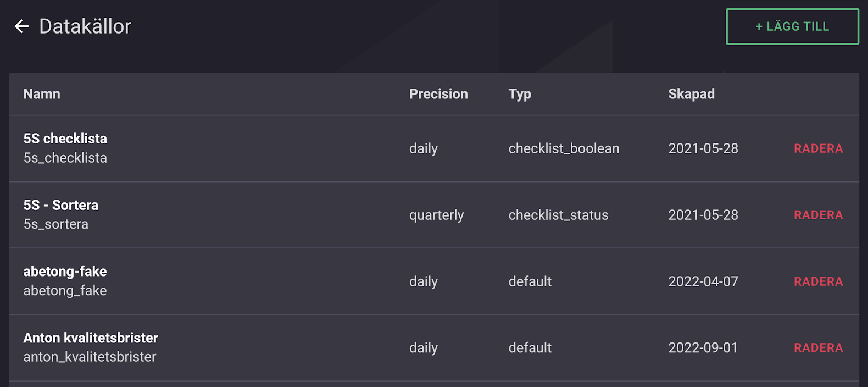The height and width of the screenshot is (387, 868).
Task: Click the 2022-04-07 created date
Action: click(x=703, y=281)
